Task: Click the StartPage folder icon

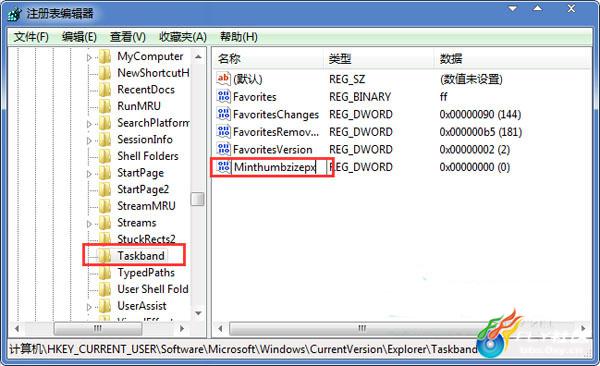Action: pos(105,173)
